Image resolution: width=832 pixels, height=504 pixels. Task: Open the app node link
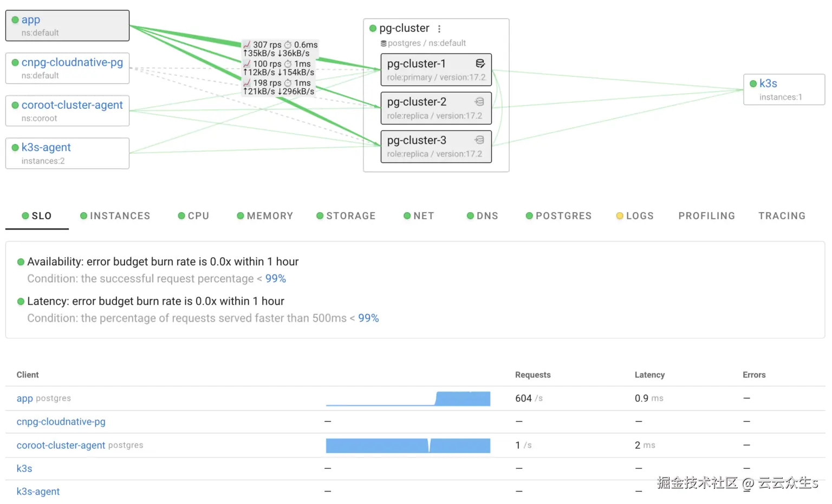tap(31, 20)
